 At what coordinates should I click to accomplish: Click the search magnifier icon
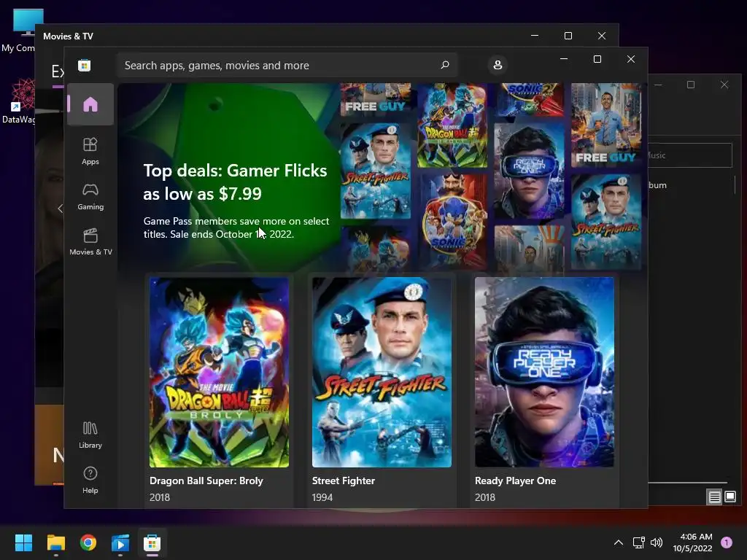tap(444, 65)
